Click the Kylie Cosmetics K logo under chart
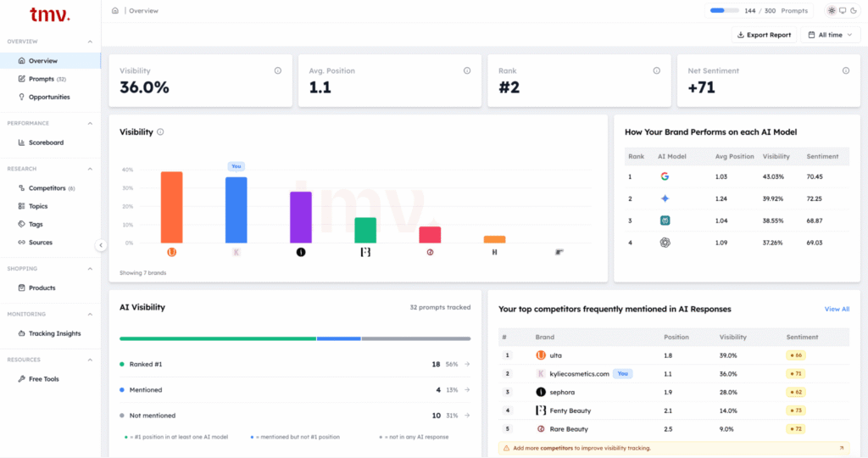868x458 pixels. (x=236, y=252)
